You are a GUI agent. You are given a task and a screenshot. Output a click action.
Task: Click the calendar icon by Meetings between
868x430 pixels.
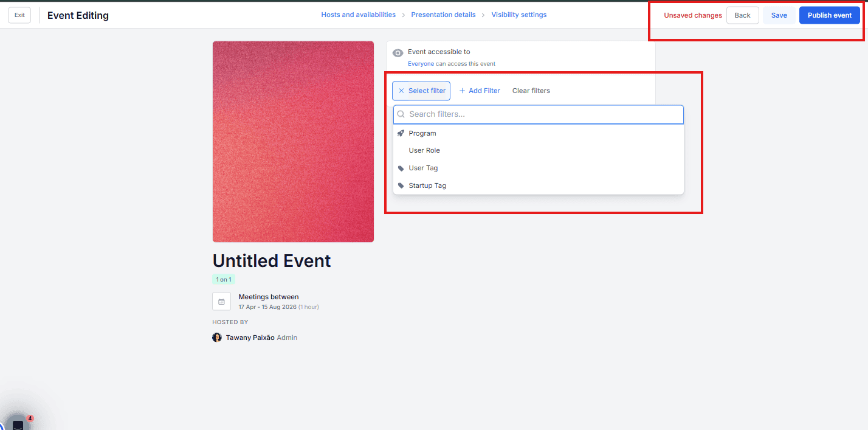[221, 302]
